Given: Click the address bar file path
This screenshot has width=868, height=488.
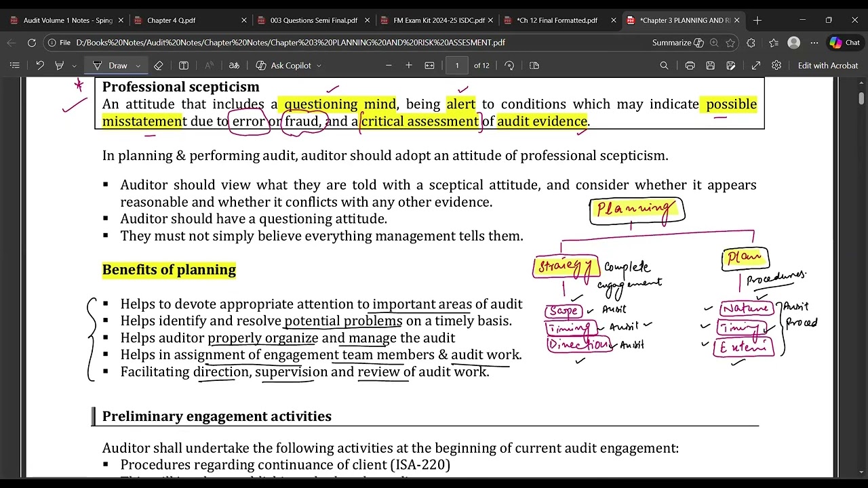Looking at the screenshot, I should [290, 43].
